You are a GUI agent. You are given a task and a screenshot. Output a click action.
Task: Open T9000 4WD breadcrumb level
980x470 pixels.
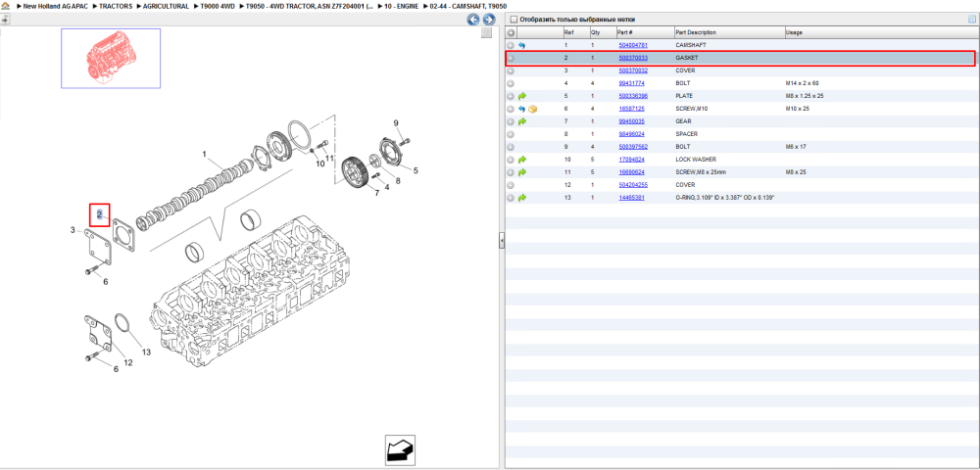(217, 6)
